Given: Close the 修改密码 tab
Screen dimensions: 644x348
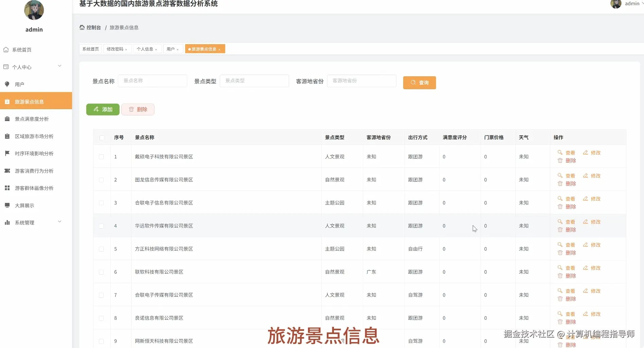Looking at the screenshot, I should 126,50.
